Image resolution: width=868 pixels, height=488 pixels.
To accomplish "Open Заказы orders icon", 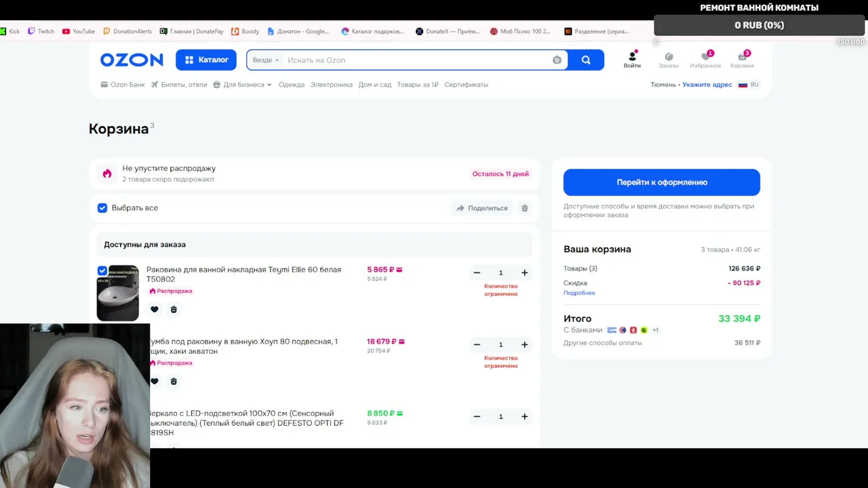I will click(x=669, y=60).
